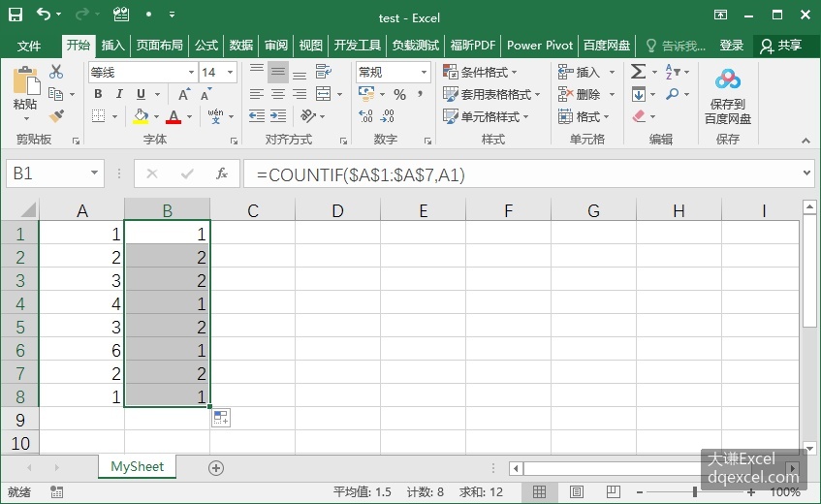Copy the selected cells

(x=55, y=94)
